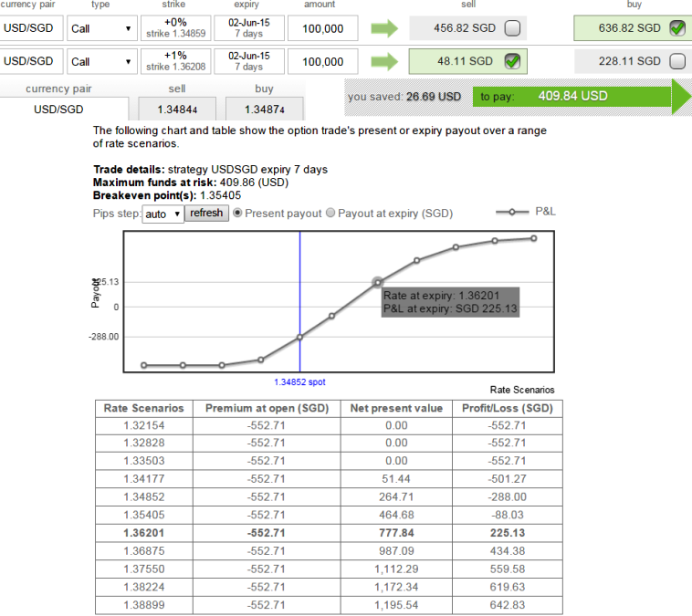This screenshot has height=616, width=692.
Task: Click amount 100,000 in second row
Action: 322,61
